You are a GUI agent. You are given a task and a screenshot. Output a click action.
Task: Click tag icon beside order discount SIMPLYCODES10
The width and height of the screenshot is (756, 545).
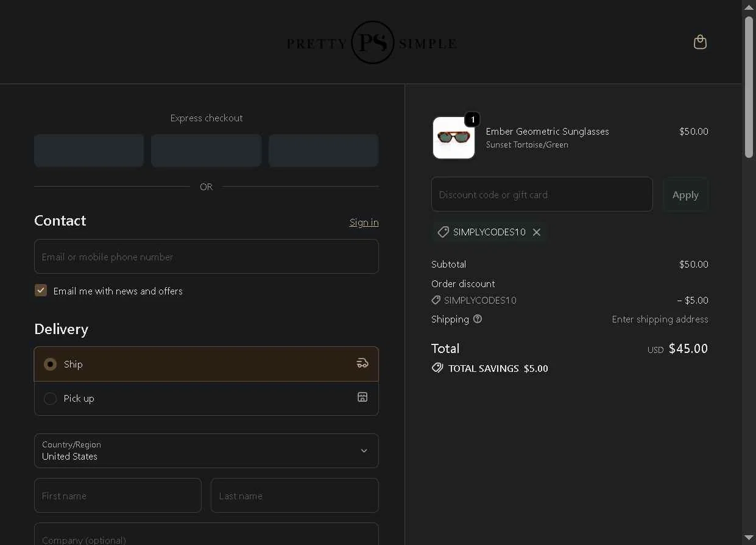tap(436, 300)
